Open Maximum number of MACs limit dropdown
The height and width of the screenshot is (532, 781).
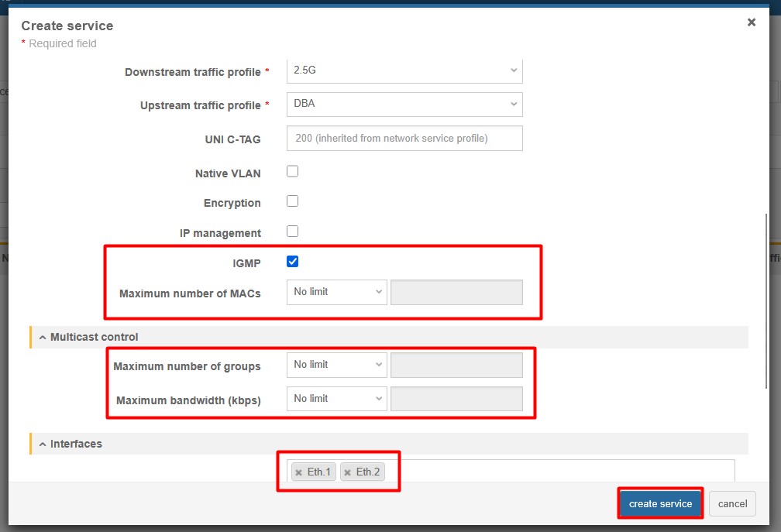pos(336,292)
